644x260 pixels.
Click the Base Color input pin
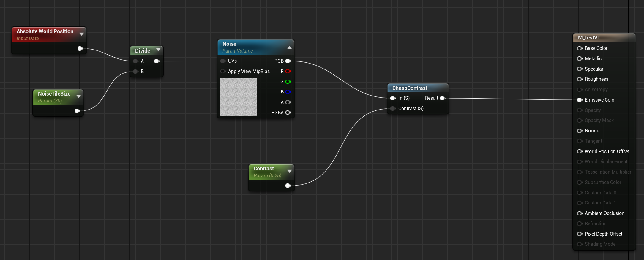[x=580, y=48]
